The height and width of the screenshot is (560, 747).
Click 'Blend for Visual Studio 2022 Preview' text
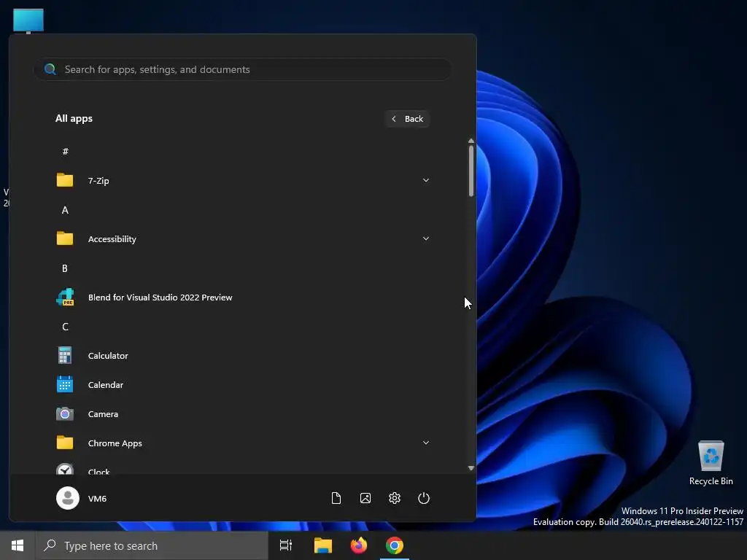click(160, 297)
